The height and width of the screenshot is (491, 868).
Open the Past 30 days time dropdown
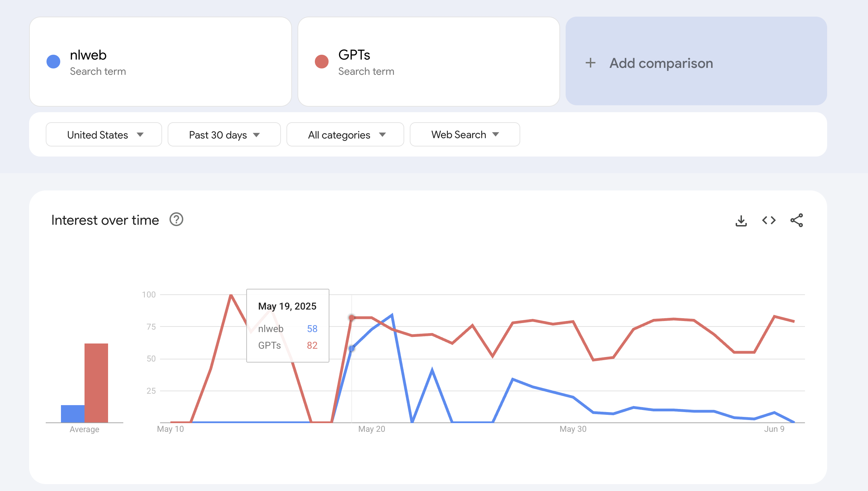(224, 135)
